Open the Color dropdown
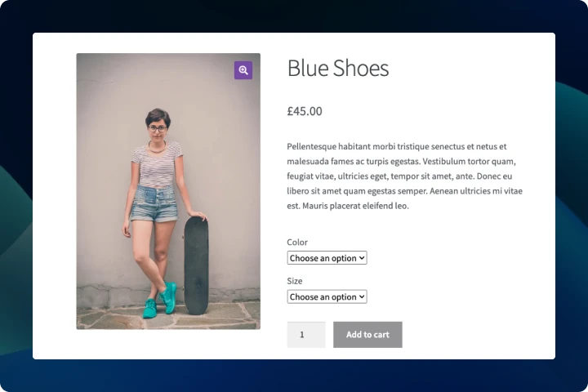Image resolution: width=588 pixels, height=392 pixels. tap(327, 258)
